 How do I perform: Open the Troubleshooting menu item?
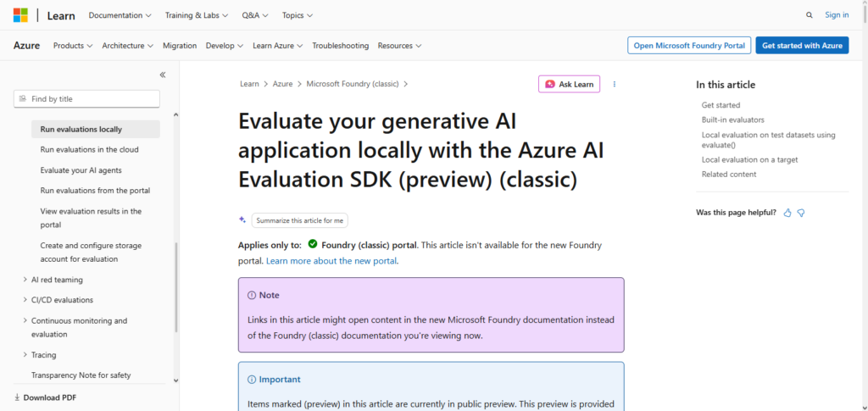[x=341, y=46]
